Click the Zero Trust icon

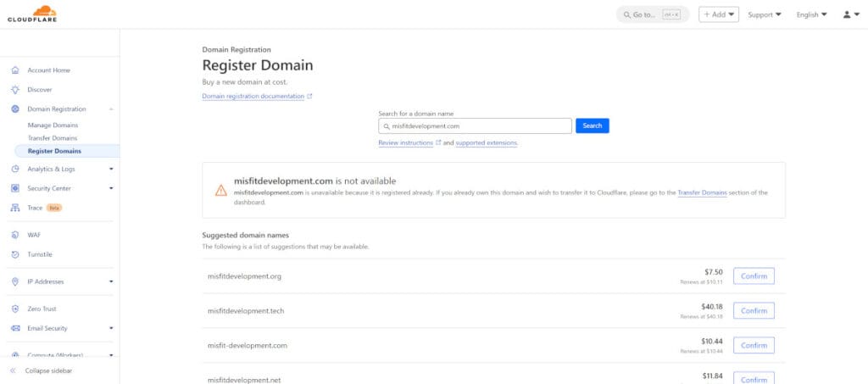pos(15,309)
